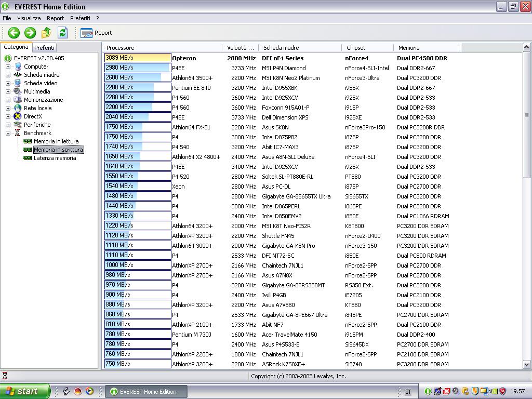
Task: Expand the Rete locale tree node
Action: click(8, 108)
